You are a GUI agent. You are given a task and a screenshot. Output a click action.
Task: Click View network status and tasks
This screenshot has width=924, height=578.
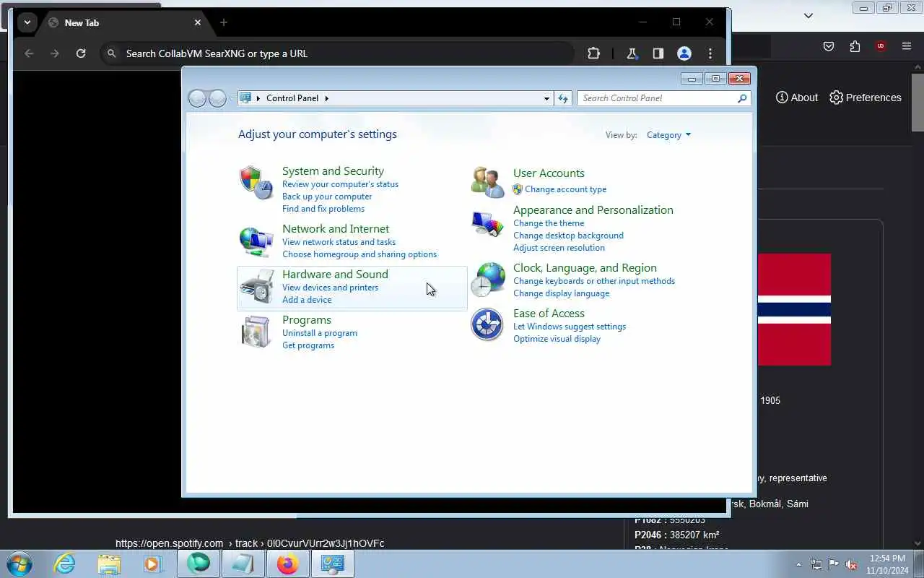click(339, 242)
